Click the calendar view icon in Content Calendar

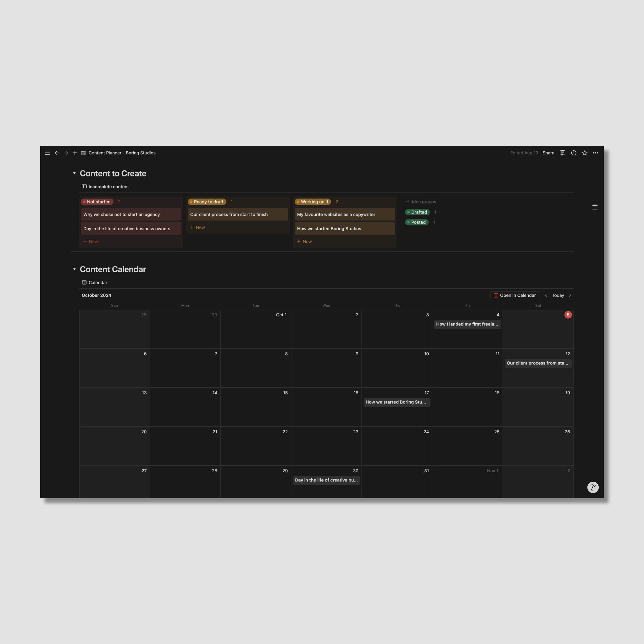click(84, 282)
